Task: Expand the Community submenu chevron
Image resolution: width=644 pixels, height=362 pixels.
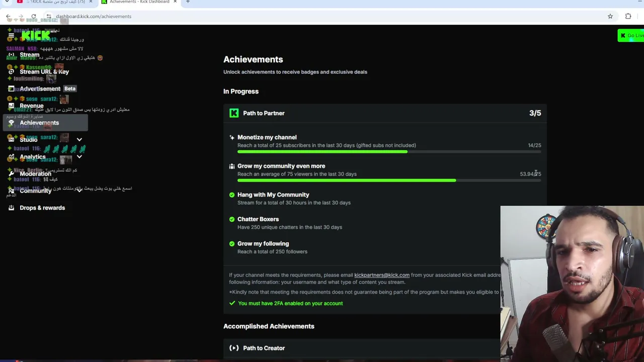Action: tap(79, 191)
